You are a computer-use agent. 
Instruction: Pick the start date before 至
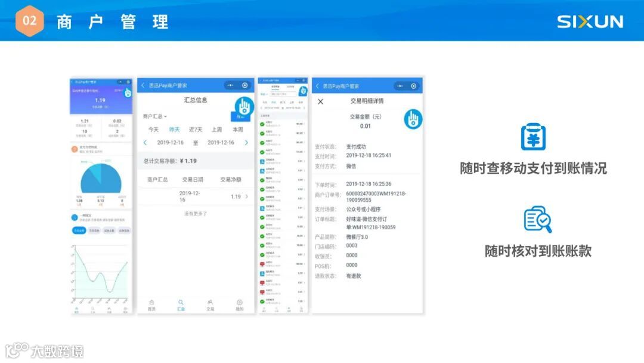click(170, 143)
